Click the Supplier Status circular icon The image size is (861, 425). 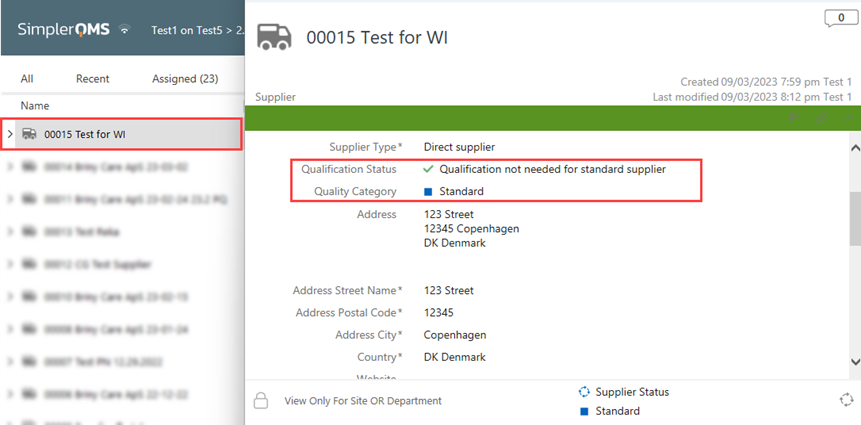(584, 392)
